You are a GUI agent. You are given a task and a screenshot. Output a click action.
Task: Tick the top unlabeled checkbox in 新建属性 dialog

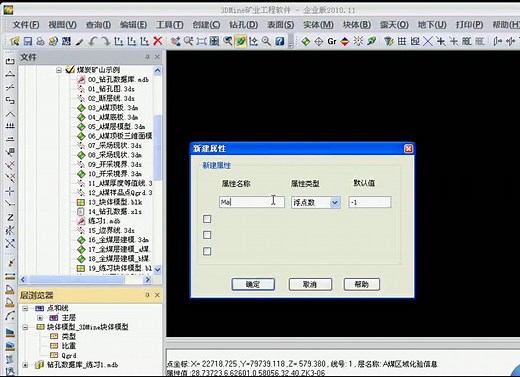pos(207,219)
